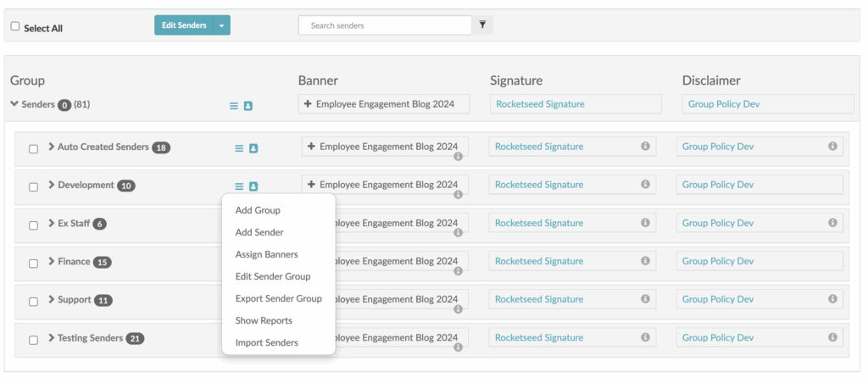
Task: Focus the Search senders input field
Action: [x=384, y=25]
